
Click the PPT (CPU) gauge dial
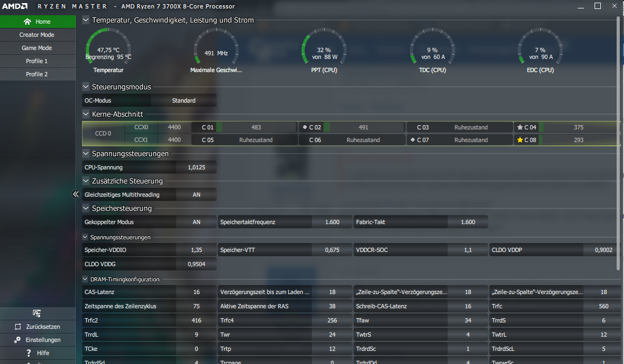click(324, 47)
